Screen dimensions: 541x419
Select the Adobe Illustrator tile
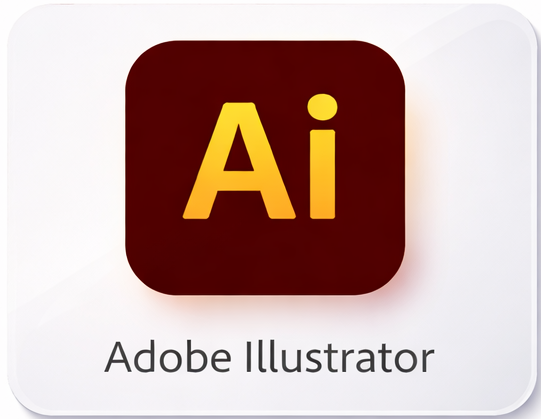coord(271,210)
